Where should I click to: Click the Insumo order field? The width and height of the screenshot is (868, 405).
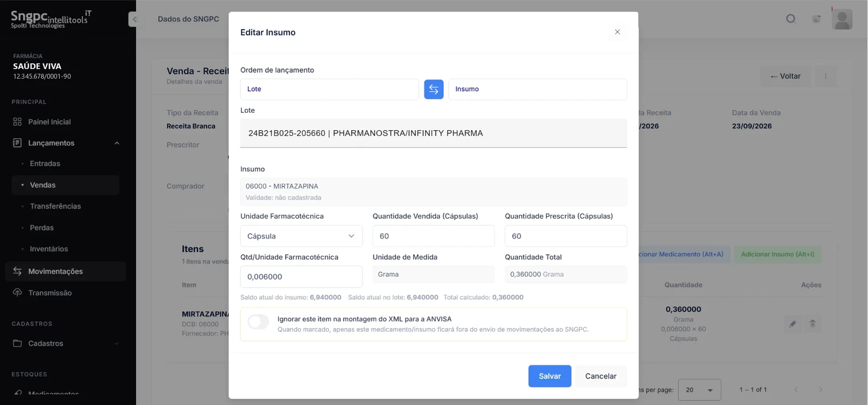point(538,89)
